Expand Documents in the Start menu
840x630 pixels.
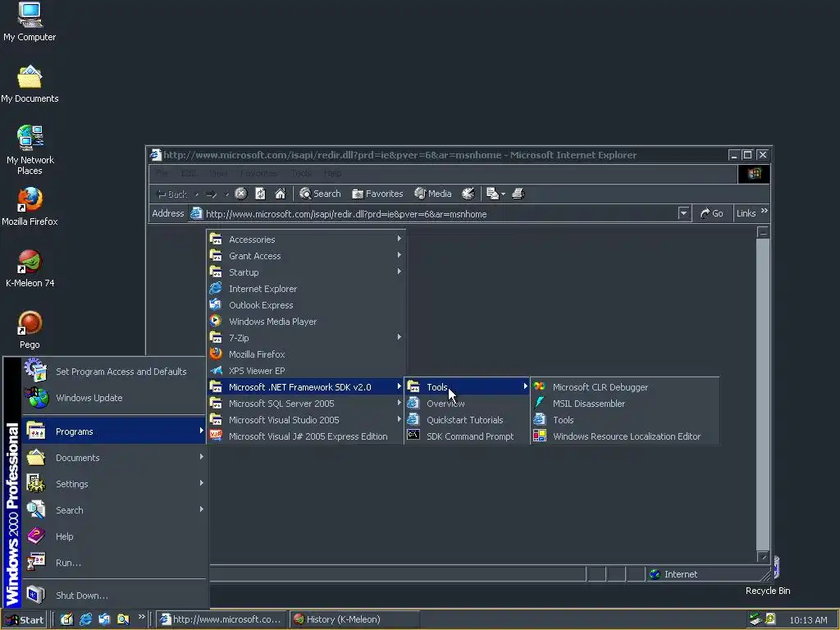pyautogui.click(x=113, y=458)
